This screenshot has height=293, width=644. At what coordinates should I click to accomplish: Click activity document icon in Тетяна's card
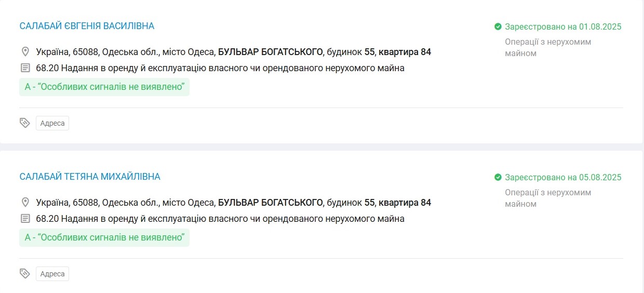coord(25,219)
